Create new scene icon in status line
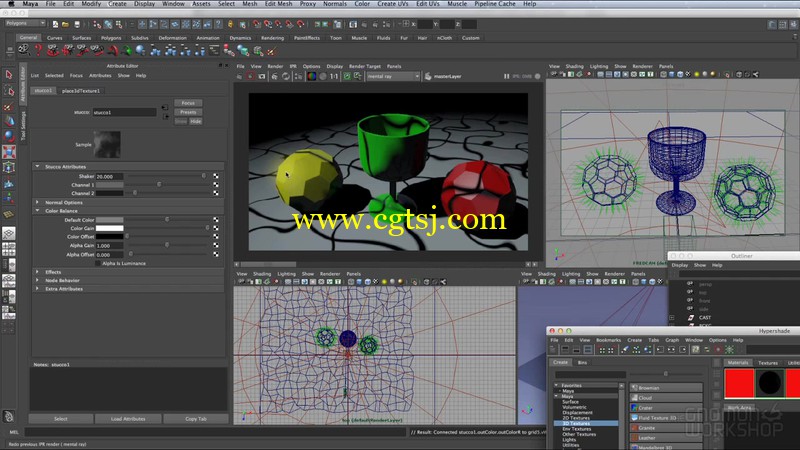Image resolution: width=800 pixels, height=450 pixels. (x=55, y=24)
